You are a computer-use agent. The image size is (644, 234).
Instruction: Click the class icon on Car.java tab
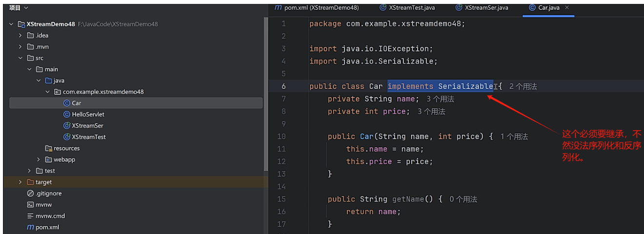click(532, 8)
